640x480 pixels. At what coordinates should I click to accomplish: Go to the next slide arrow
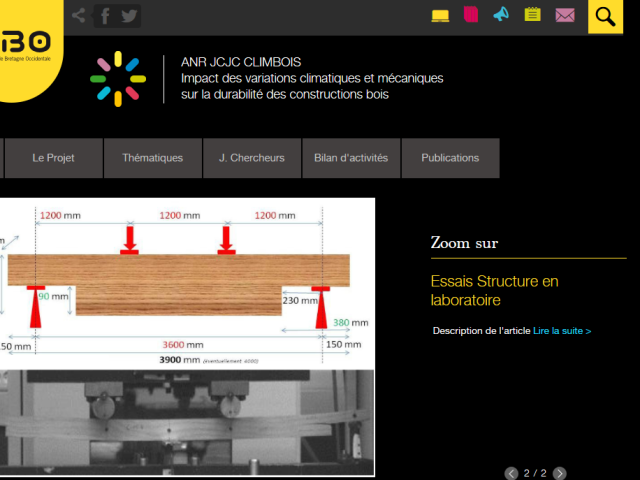[x=560, y=473]
